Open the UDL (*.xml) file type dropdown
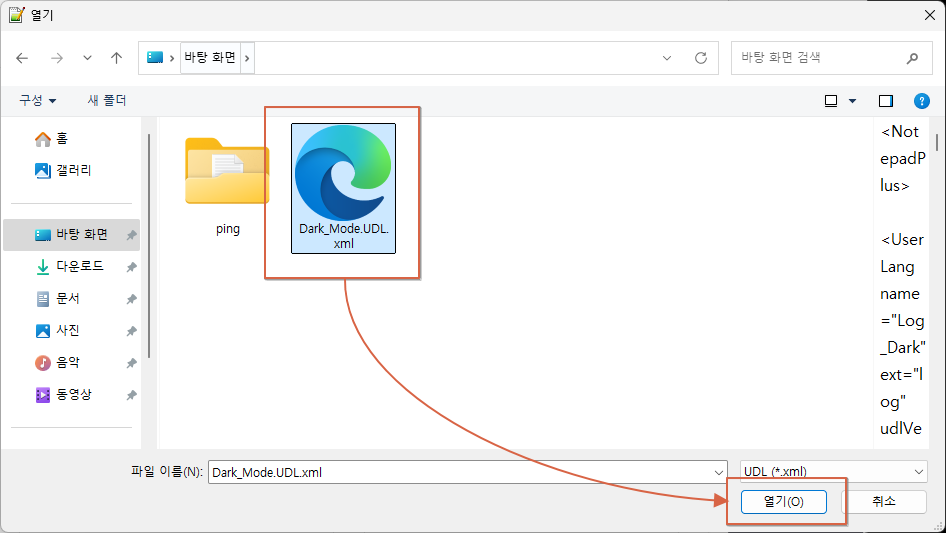Image resolution: width=946 pixels, height=533 pixels. (834, 472)
